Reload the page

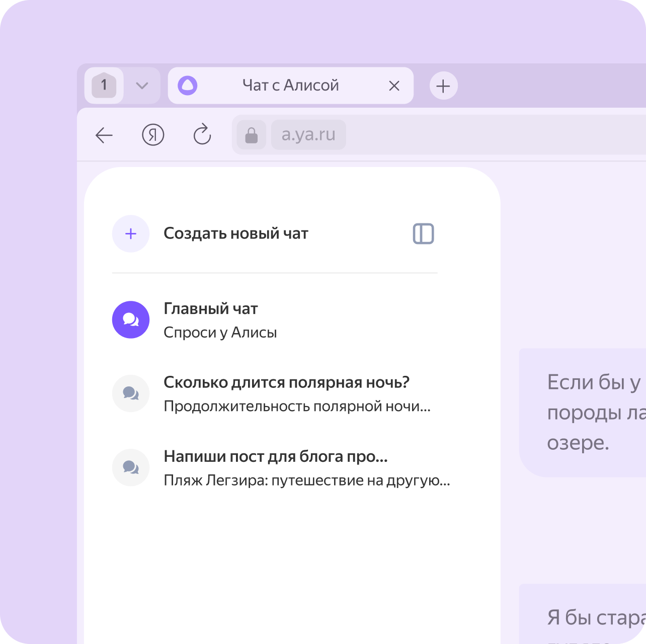tap(202, 134)
